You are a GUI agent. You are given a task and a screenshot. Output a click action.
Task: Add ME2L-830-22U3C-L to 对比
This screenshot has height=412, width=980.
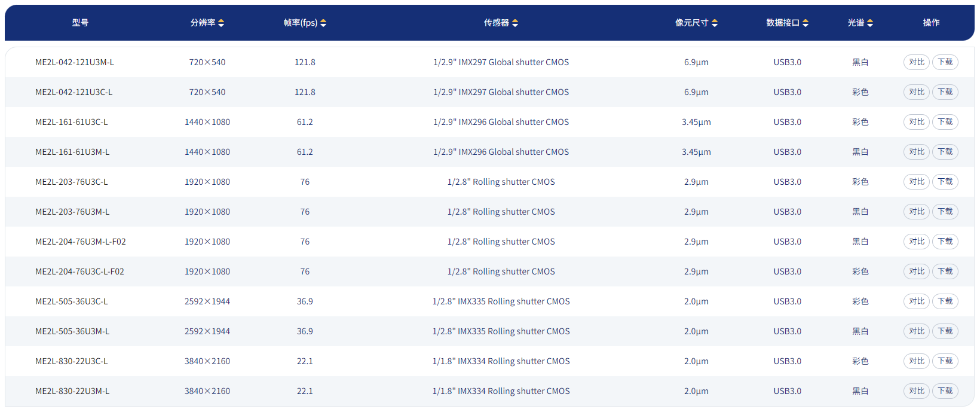point(916,361)
